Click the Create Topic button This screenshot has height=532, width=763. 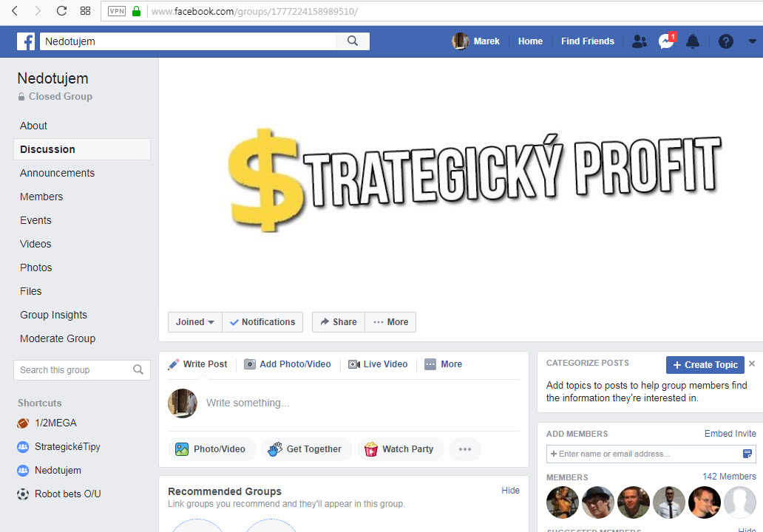click(705, 365)
